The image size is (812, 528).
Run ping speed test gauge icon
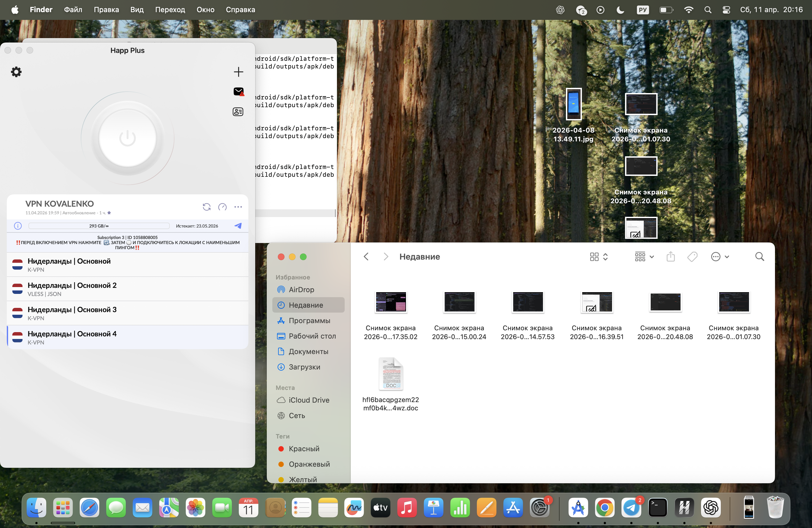(222, 207)
